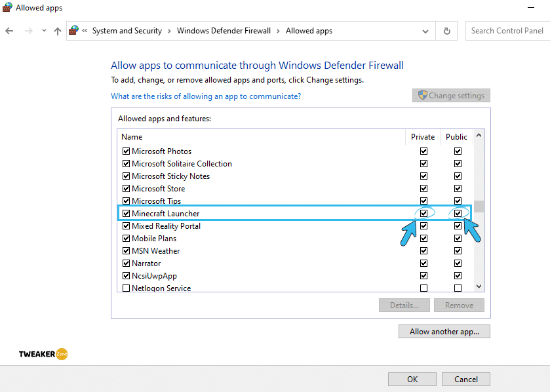Screen dimensions: 550x392
Task: Go back using the Back arrow
Action: (x=9, y=31)
